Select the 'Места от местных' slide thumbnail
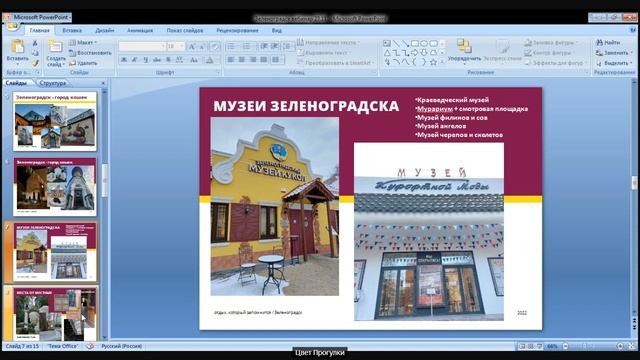The image size is (640, 360). 55,314
